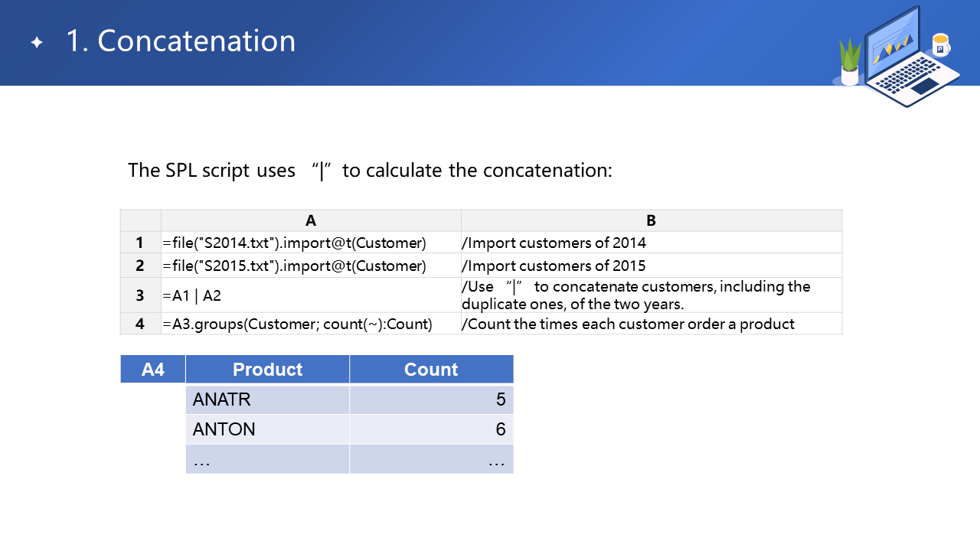Select the cell importing S2015.txt

click(294, 266)
